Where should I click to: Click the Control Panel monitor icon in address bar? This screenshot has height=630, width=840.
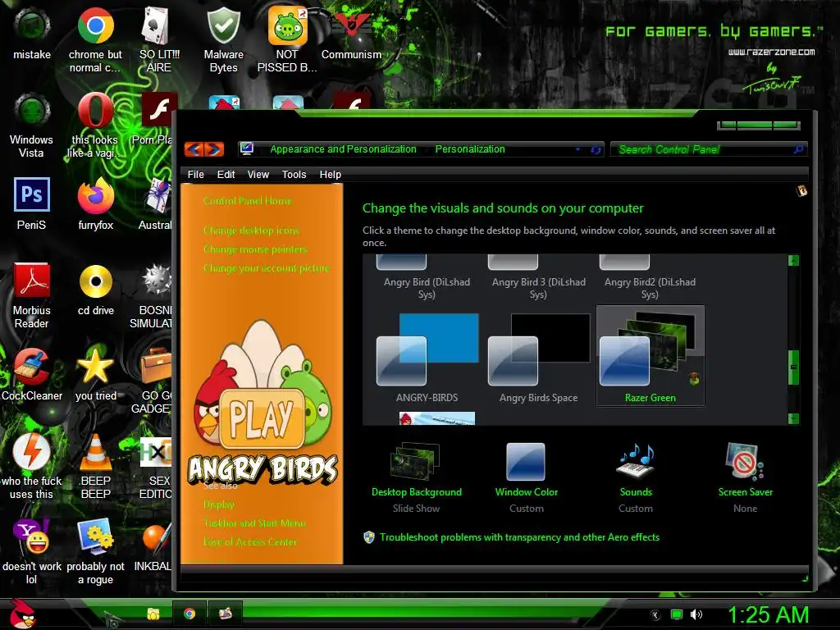[246, 149]
